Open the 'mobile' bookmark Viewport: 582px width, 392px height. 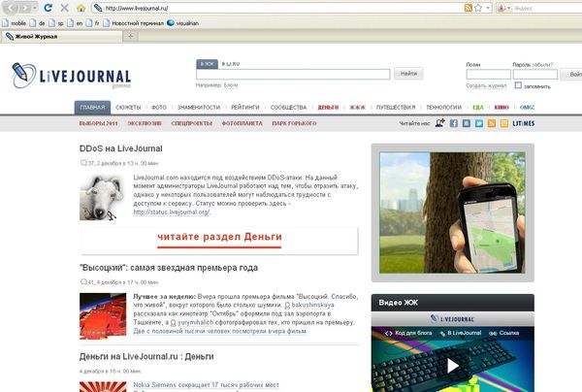point(15,23)
